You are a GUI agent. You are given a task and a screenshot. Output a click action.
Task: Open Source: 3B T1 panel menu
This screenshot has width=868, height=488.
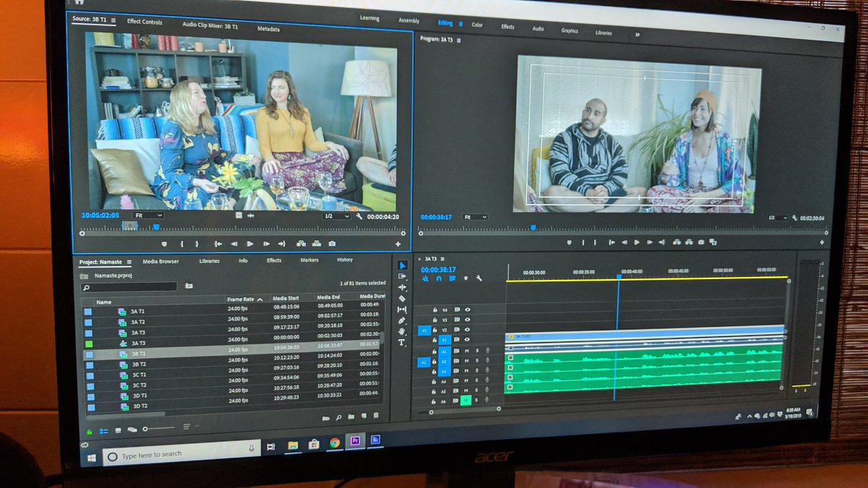click(x=114, y=20)
